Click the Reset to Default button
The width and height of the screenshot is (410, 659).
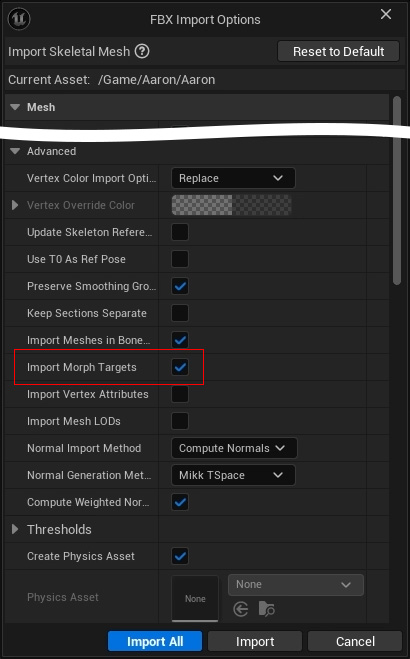(x=339, y=51)
